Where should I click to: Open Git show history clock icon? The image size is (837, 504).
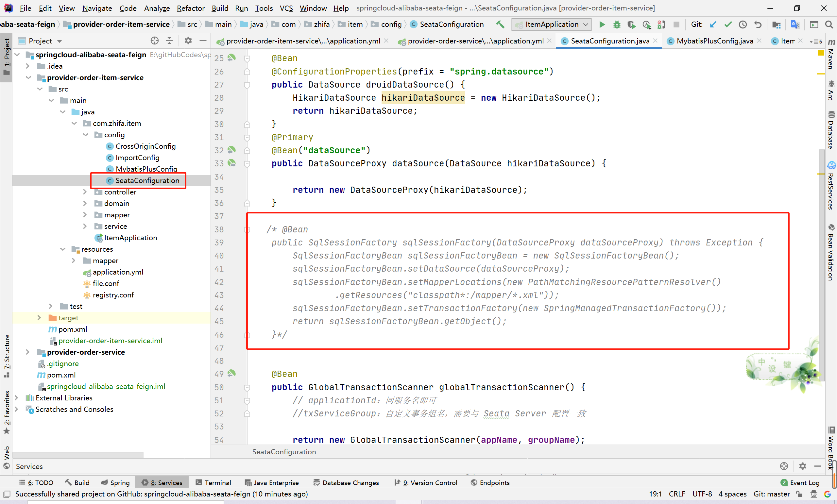(743, 25)
